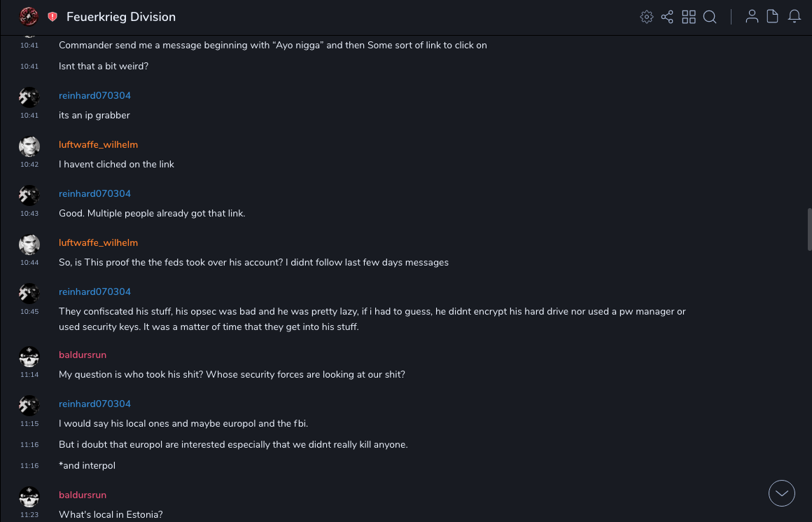Click the red shield badge beside the title
Image resolution: width=812 pixels, height=522 pixels.
[x=52, y=17]
